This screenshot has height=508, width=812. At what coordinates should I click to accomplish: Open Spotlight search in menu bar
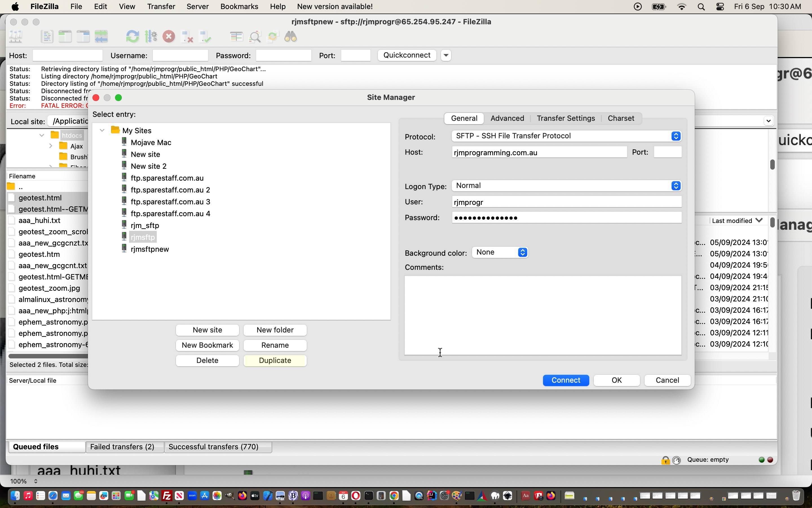701,7
